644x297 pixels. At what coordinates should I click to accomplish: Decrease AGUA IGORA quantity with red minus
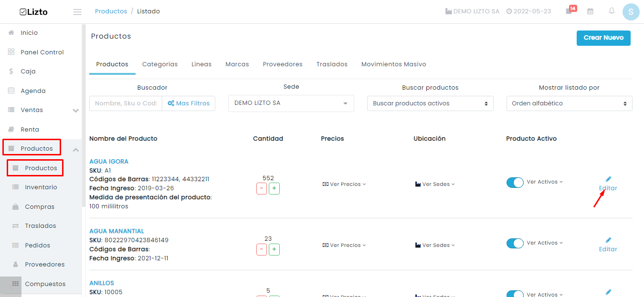262,188
